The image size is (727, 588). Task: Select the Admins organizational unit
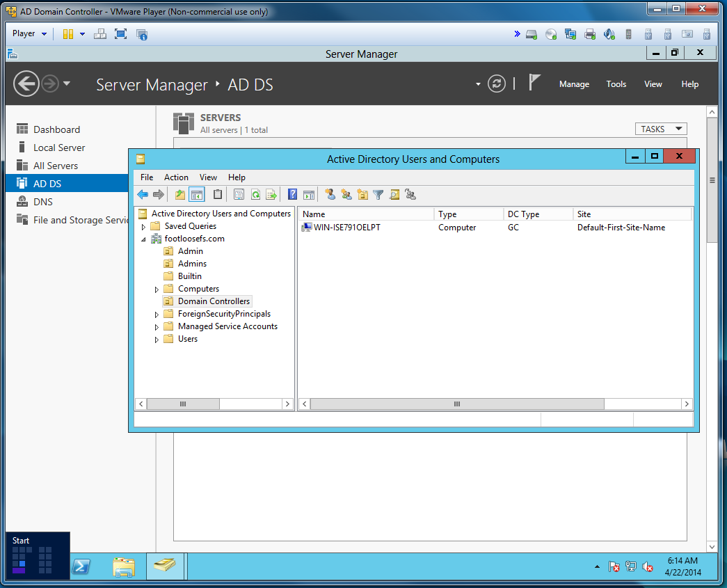pos(192,264)
